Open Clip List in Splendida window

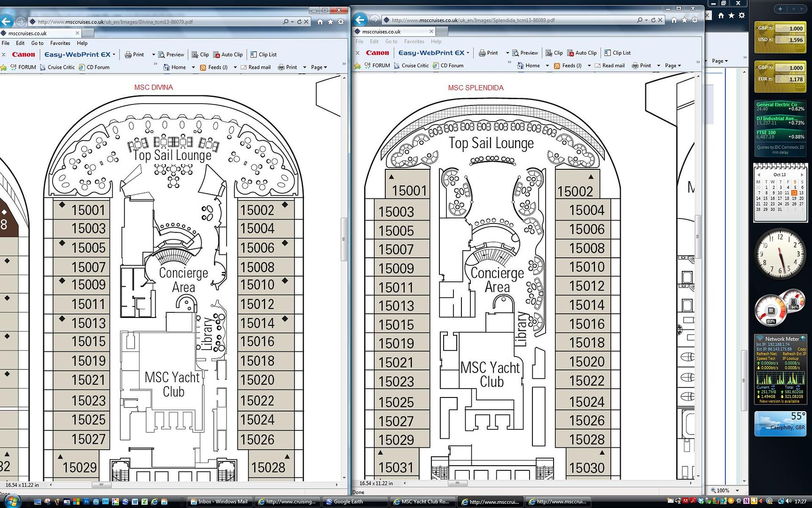point(617,53)
